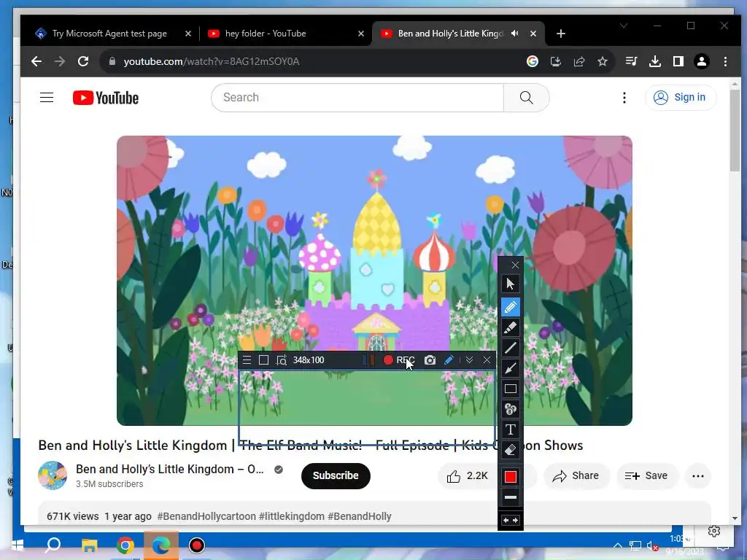Start recording with the REC button
The height and width of the screenshot is (560, 747).
point(399,360)
